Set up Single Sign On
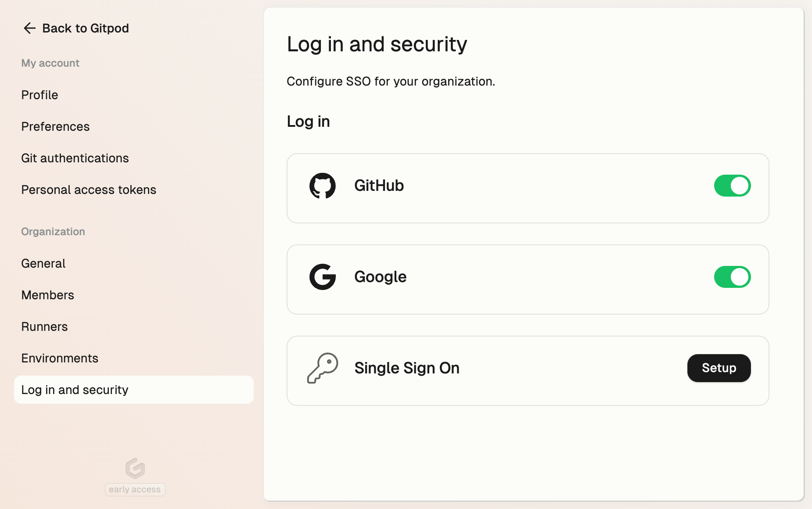812x509 pixels. [x=719, y=368]
